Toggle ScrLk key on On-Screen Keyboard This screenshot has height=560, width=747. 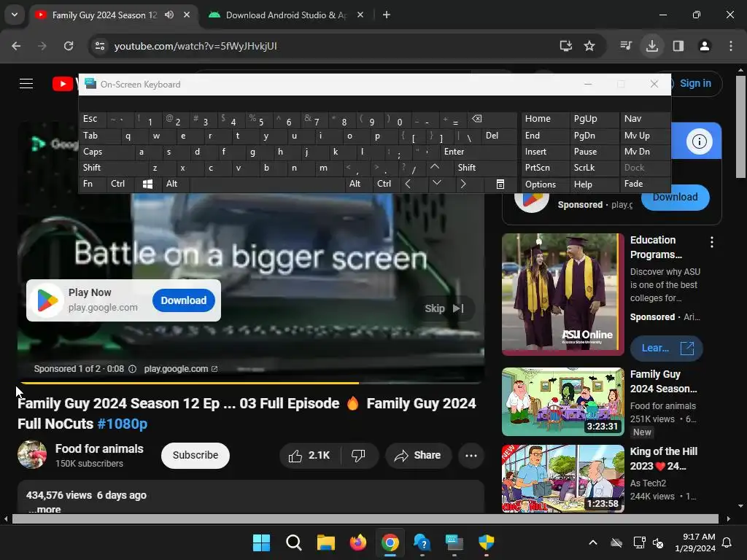594,168
